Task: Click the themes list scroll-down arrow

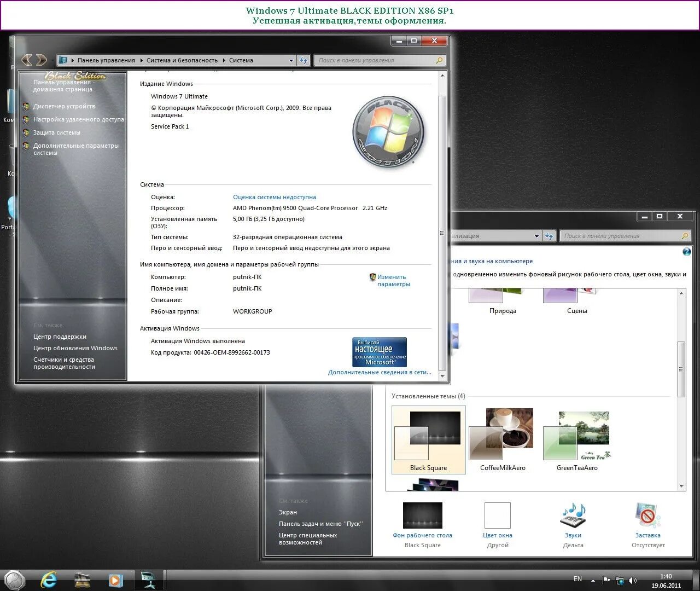Action: 681,486
